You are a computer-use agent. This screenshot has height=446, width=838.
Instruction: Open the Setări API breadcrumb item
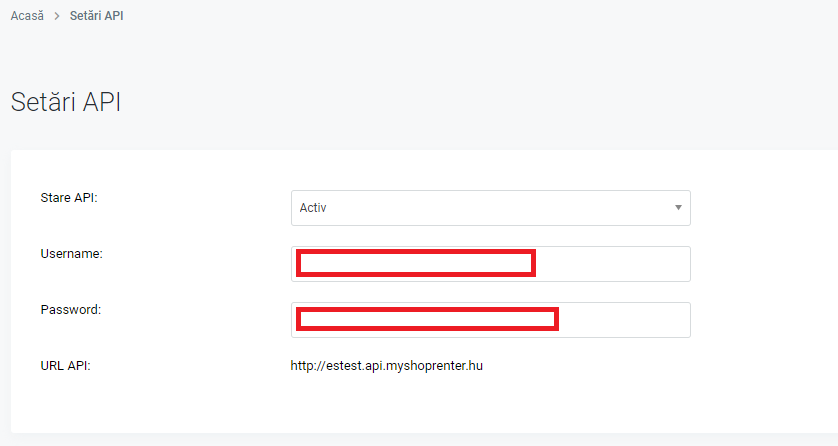point(96,16)
